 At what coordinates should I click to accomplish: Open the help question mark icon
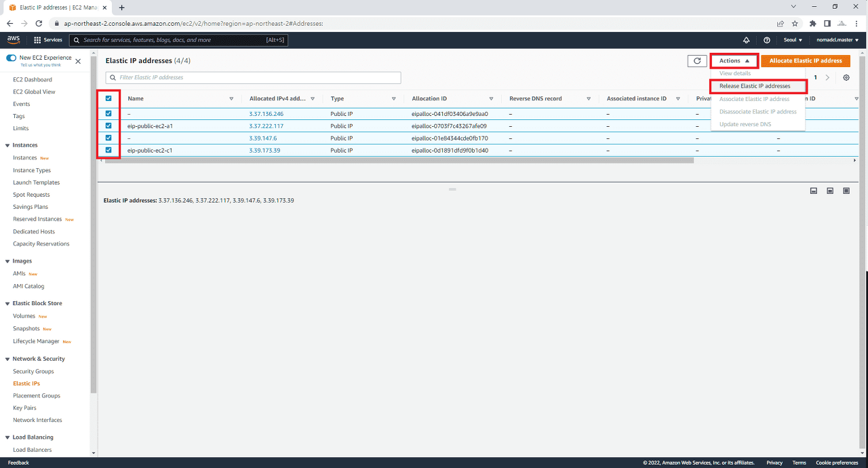[767, 40]
